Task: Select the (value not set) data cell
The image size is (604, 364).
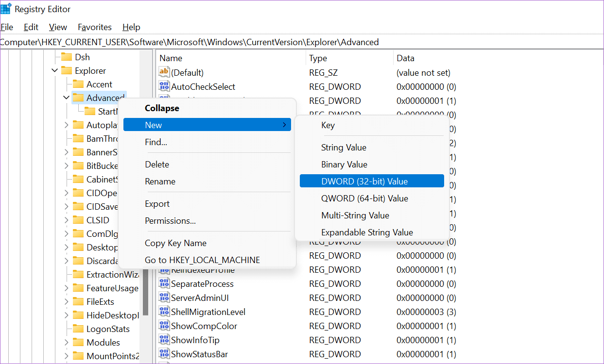Action: [423, 73]
